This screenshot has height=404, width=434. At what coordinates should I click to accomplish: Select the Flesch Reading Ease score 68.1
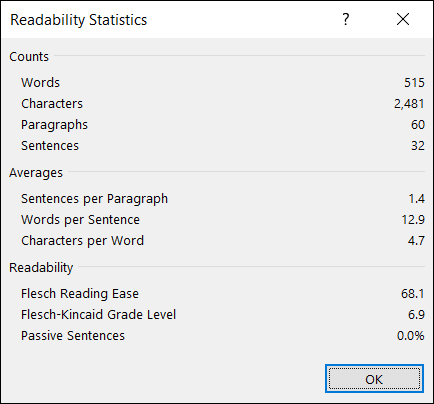click(x=413, y=294)
